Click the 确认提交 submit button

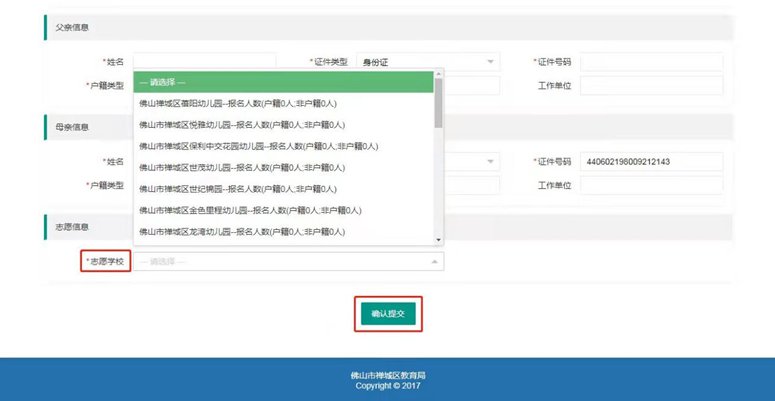(387, 313)
